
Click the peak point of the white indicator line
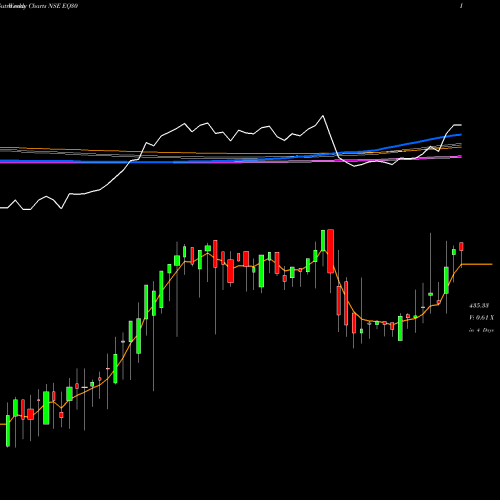pyautogui.click(x=323, y=116)
